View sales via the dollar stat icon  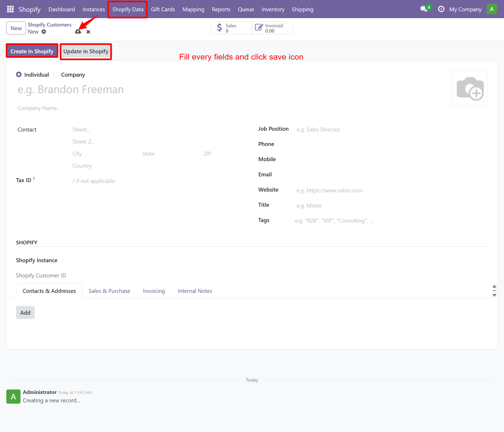[220, 28]
